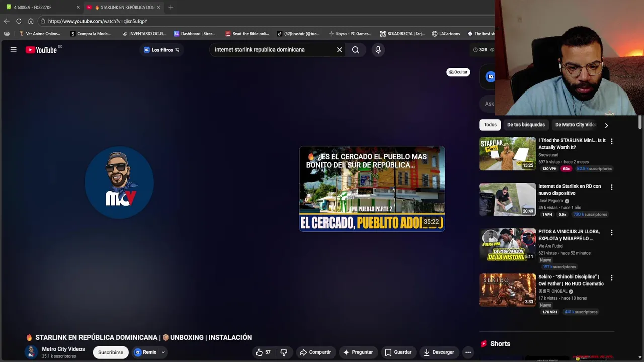This screenshot has width=644, height=362.
Task: Open the LACartoons bookmark
Action: pos(446,34)
